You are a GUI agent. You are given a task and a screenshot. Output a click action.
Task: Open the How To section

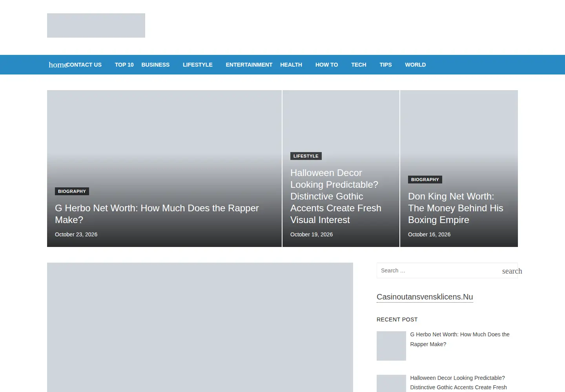pyautogui.click(x=327, y=65)
